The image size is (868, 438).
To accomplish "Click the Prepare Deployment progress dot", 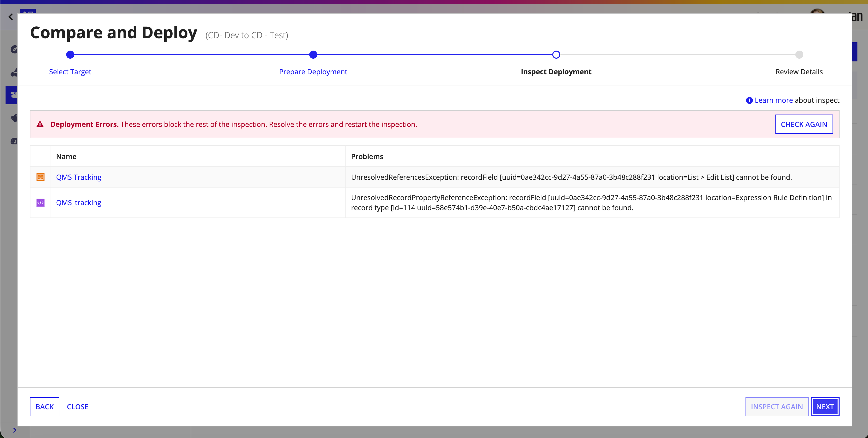I will tap(313, 55).
